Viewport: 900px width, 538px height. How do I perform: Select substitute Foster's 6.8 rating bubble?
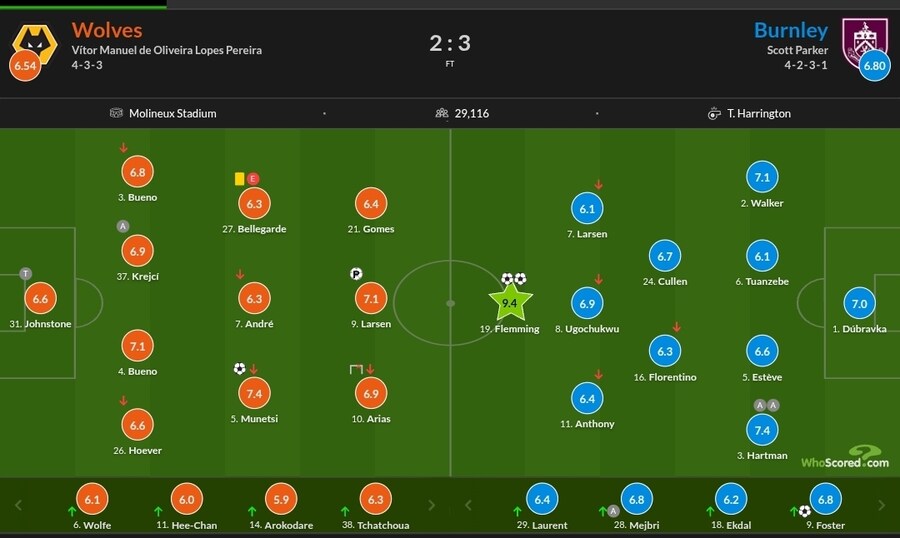[827, 499]
